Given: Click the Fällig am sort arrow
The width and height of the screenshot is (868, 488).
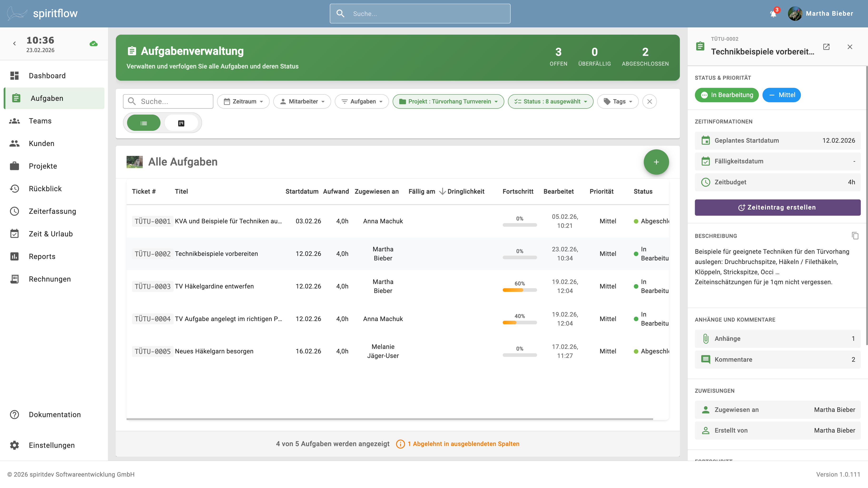Looking at the screenshot, I should pyautogui.click(x=442, y=191).
